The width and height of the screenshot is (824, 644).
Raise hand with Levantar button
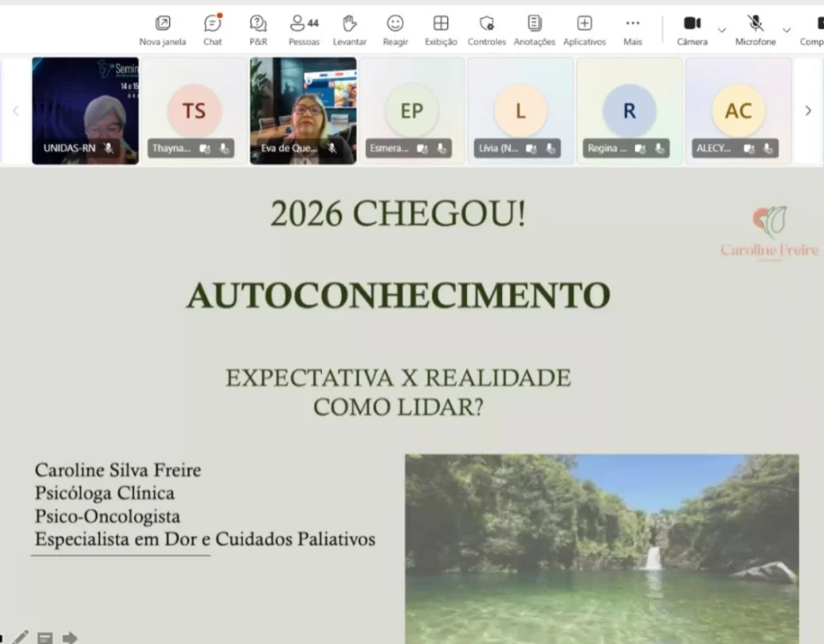point(349,28)
